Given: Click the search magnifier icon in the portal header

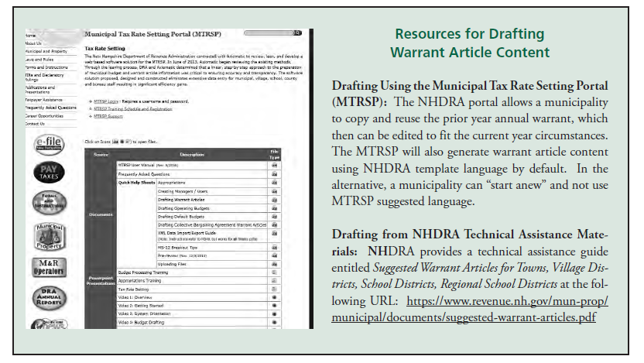Looking at the screenshot, I should [297, 33].
